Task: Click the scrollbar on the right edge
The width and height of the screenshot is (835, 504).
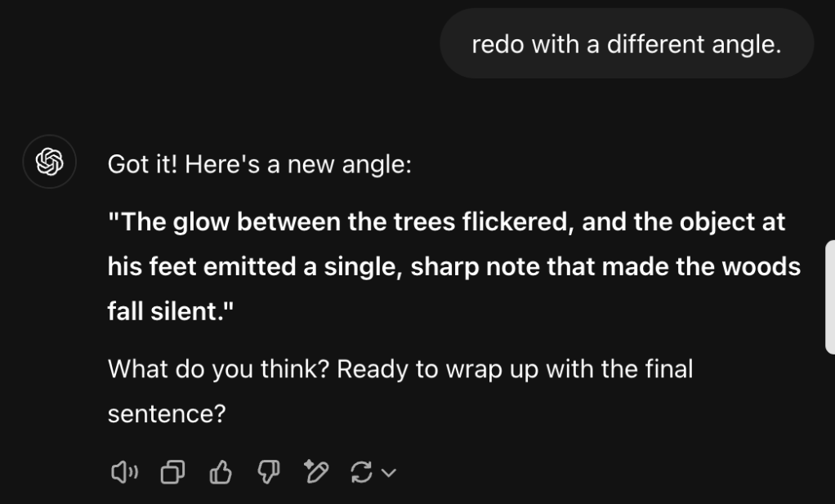Action: click(830, 297)
